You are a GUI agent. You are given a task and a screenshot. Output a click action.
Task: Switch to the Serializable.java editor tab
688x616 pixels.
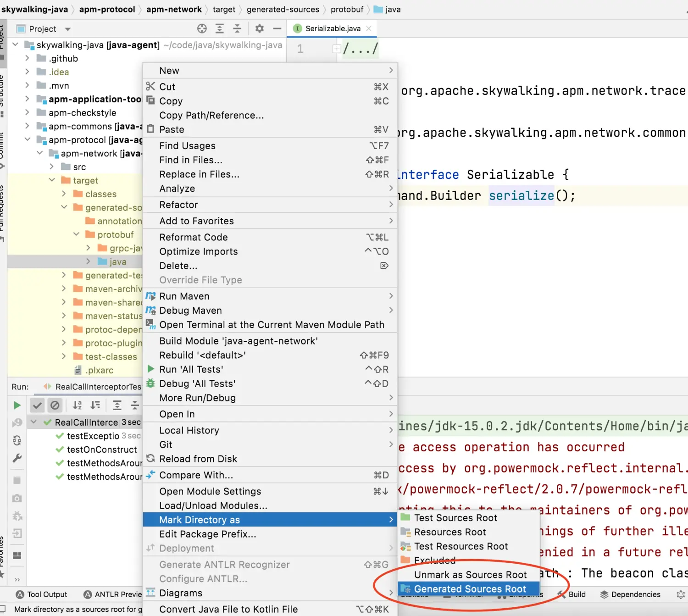click(333, 28)
